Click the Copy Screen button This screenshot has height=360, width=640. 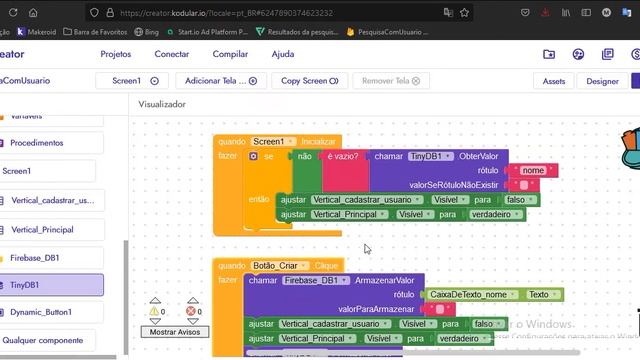(310, 81)
